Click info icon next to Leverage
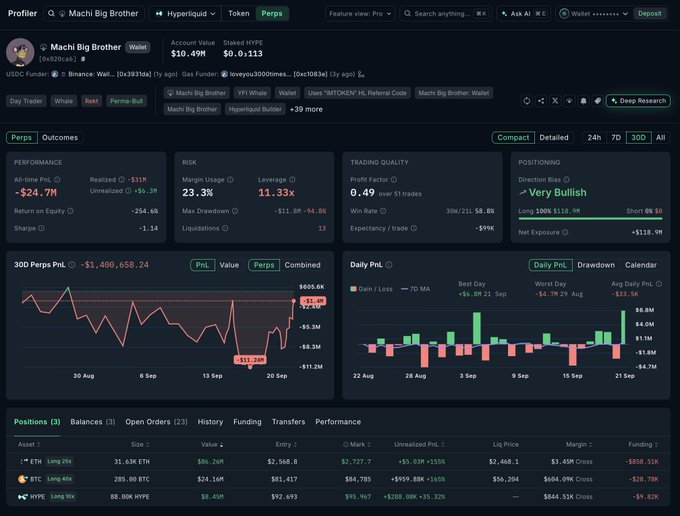The height and width of the screenshot is (516, 680). coord(292,180)
